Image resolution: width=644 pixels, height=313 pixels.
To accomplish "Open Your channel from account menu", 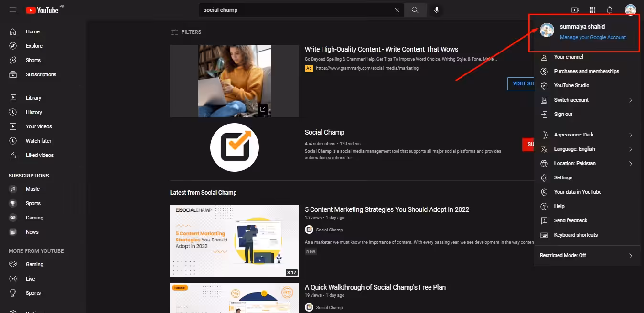I will coord(587,57).
